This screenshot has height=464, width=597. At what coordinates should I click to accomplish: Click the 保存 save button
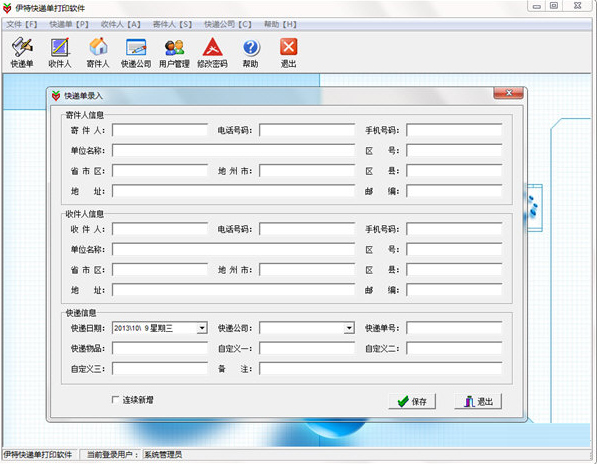pyautogui.click(x=412, y=402)
